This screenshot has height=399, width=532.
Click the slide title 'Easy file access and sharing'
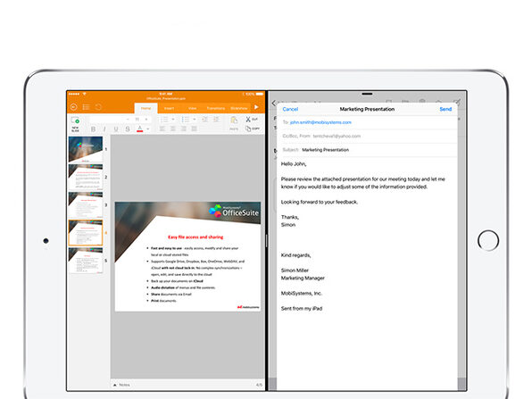(x=195, y=237)
